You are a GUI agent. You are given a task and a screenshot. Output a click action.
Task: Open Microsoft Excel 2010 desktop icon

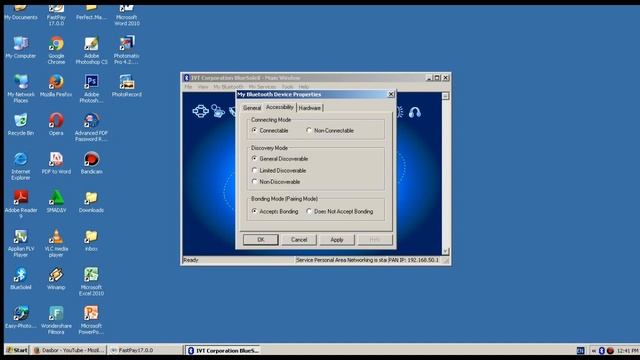(91, 281)
